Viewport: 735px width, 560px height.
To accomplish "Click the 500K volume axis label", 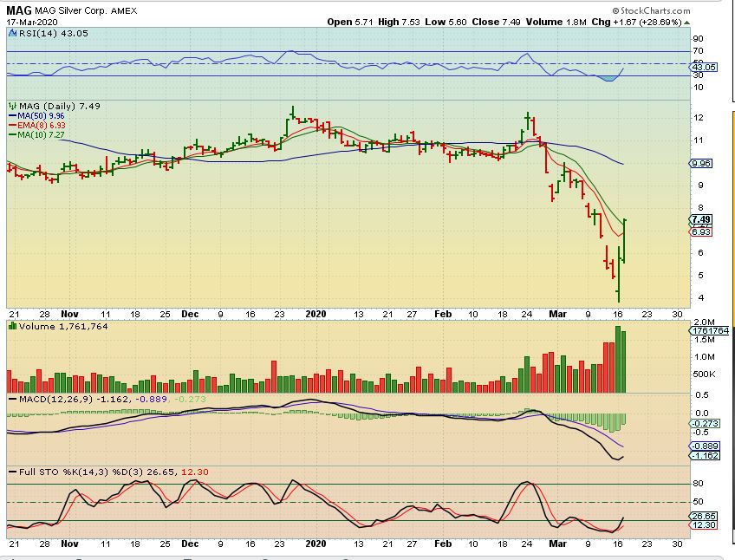I will (704, 374).
